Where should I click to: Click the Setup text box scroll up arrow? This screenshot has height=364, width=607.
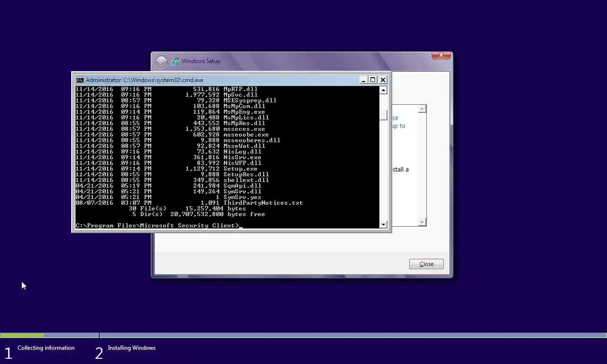(x=422, y=109)
